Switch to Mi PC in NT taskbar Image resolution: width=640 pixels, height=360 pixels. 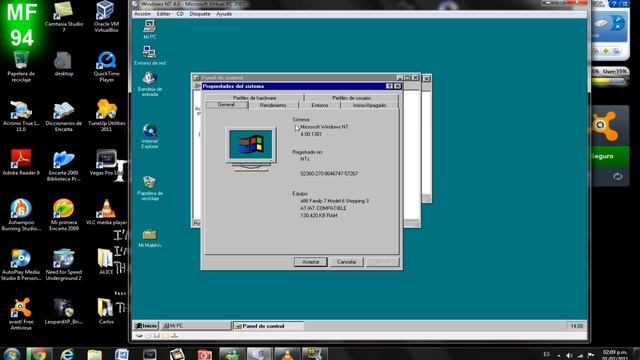195,326
